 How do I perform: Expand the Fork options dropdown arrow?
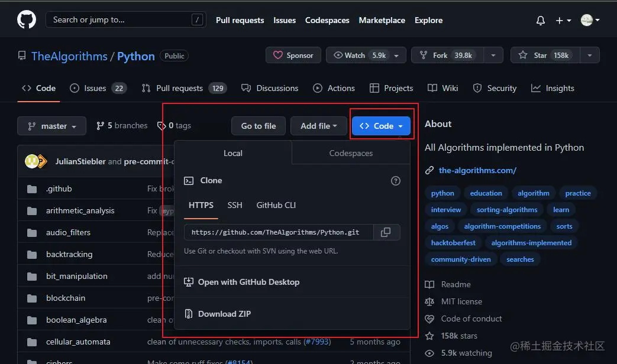click(x=493, y=55)
